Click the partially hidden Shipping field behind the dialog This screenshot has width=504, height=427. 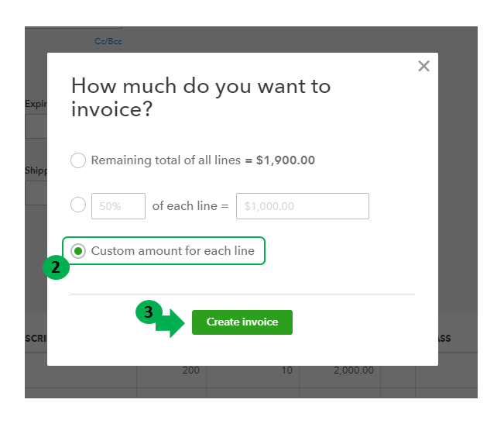click(36, 192)
